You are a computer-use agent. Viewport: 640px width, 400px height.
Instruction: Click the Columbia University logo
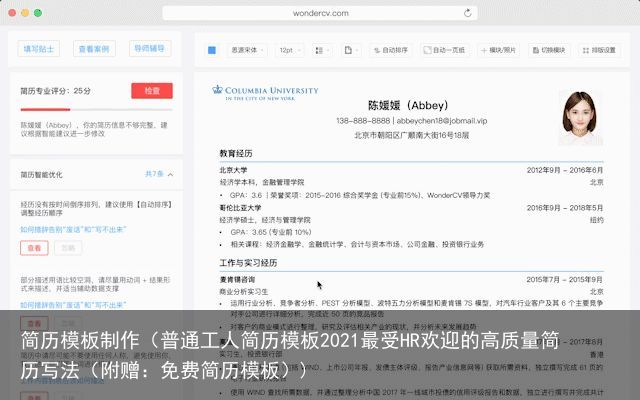click(x=265, y=93)
